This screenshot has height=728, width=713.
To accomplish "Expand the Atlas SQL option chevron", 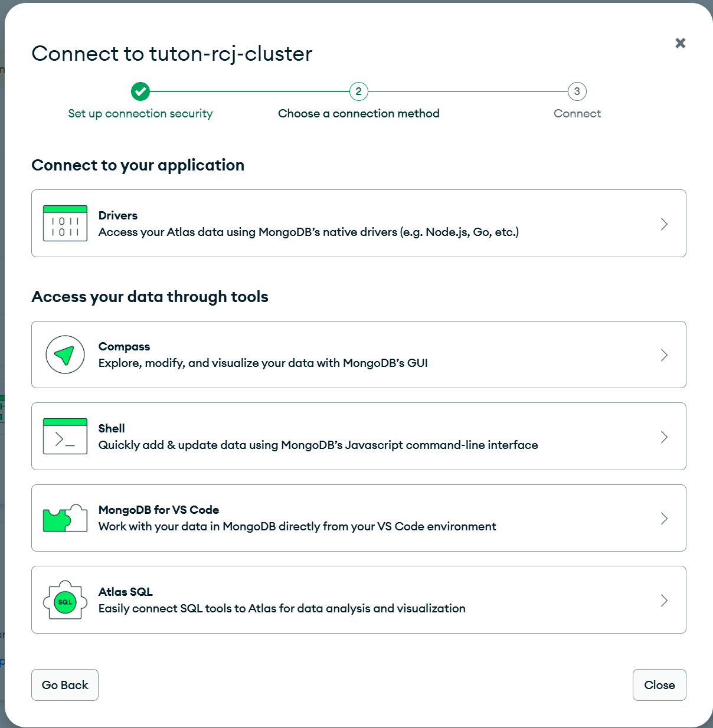I will point(664,600).
